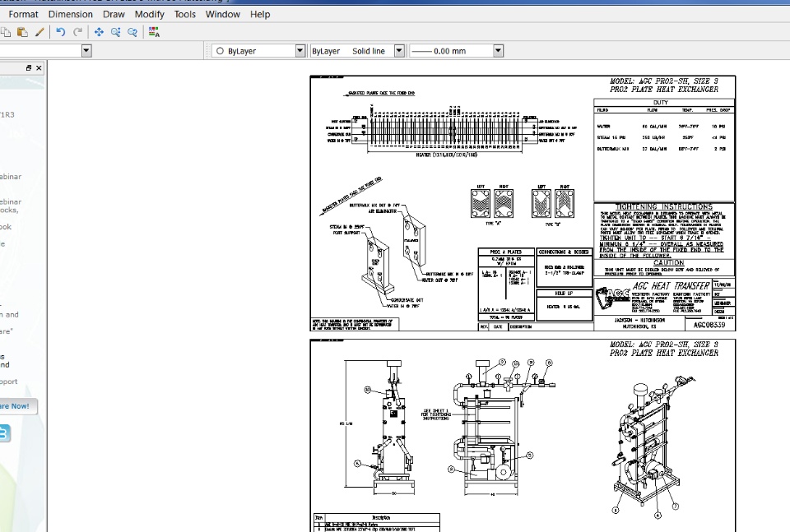Click the ByLayer Solid line combo box
The width and height of the screenshot is (790, 532).
[x=357, y=50]
